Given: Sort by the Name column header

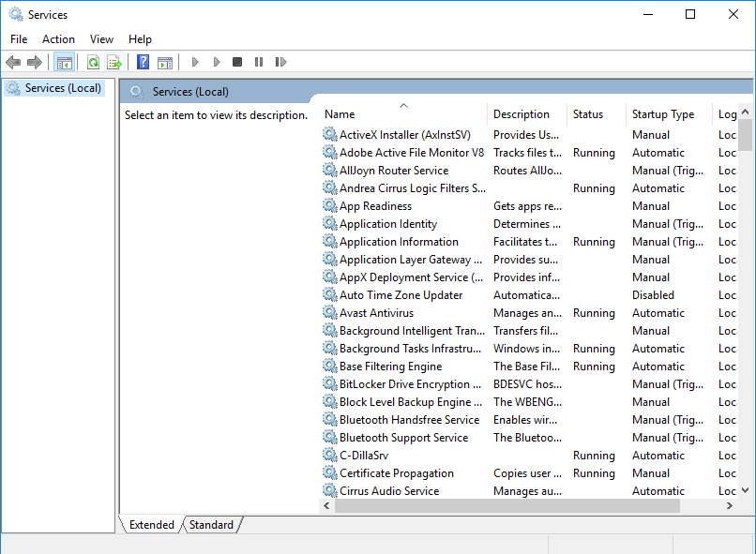Looking at the screenshot, I should click(404, 114).
